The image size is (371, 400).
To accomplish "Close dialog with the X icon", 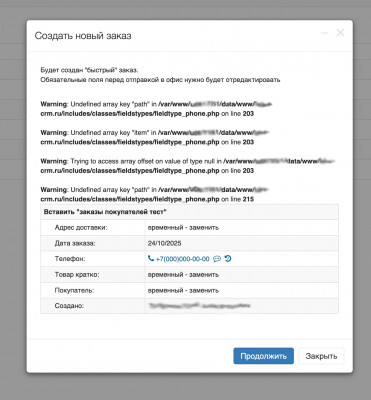I will click(x=340, y=33).
